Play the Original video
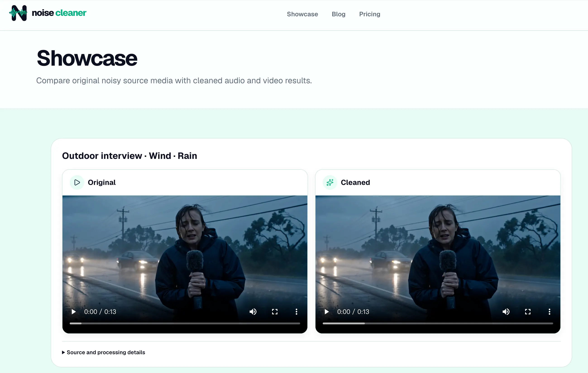Viewport: 588px width, 373px height. click(74, 312)
